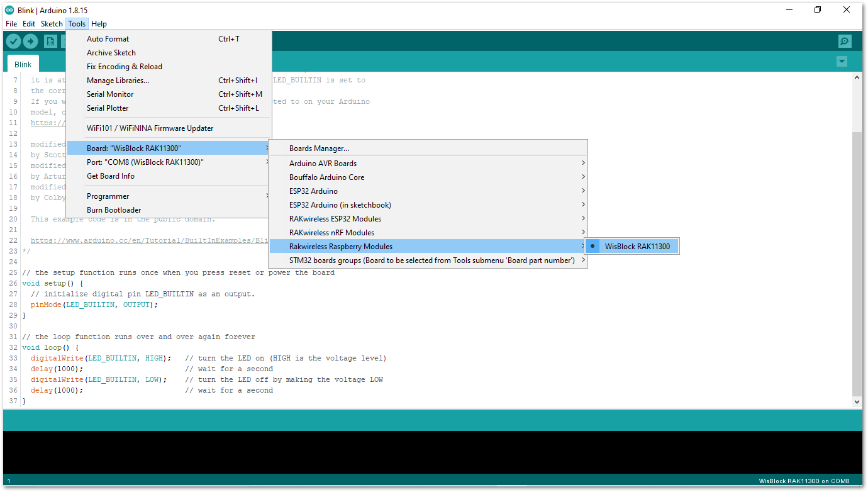The image size is (868, 492).
Task: Click line number 25 in the gutter
Action: click(x=13, y=272)
